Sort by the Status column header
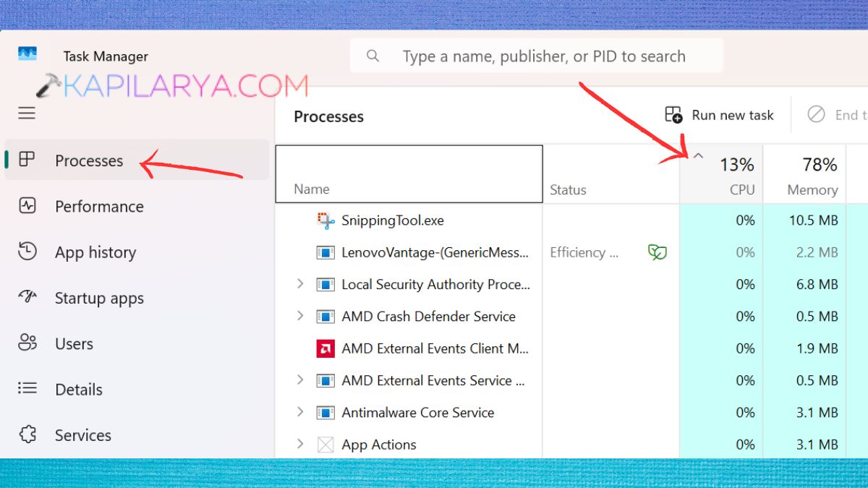This screenshot has width=868, height=488. point(610,174)
